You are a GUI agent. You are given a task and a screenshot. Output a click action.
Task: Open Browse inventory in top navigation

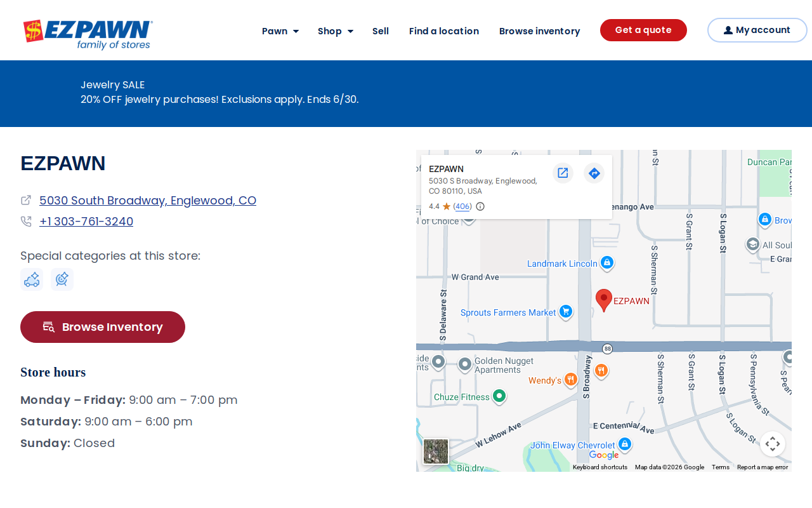[x=540, y=31]
